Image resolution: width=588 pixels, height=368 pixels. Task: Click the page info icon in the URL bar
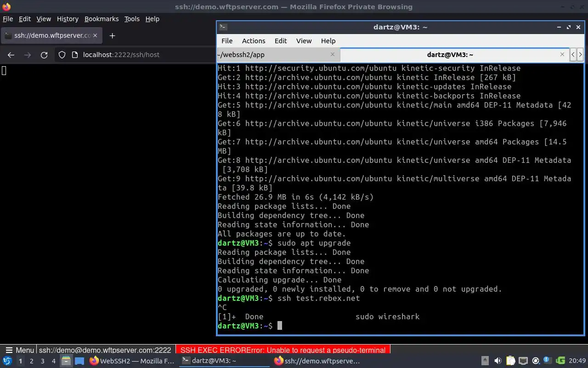click(x=75, y=55)
